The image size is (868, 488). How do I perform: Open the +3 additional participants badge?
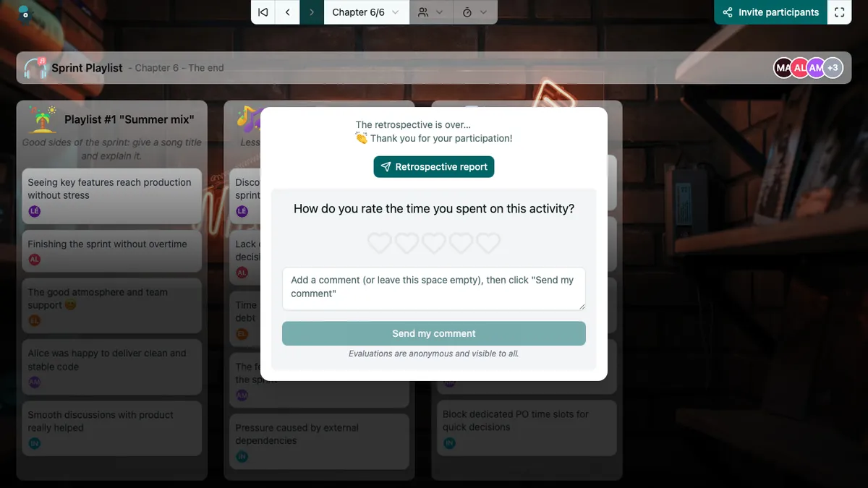click(833, 68)
